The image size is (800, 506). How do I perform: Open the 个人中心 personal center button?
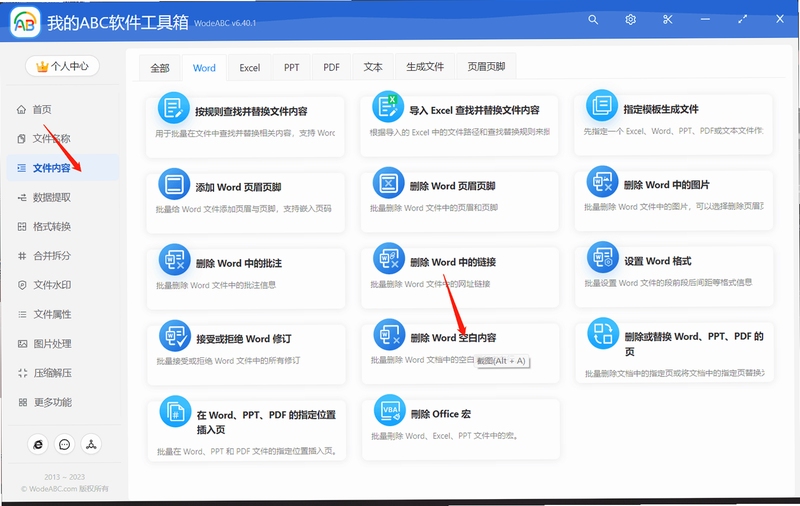pyautogui.click(x=62, y=66)
